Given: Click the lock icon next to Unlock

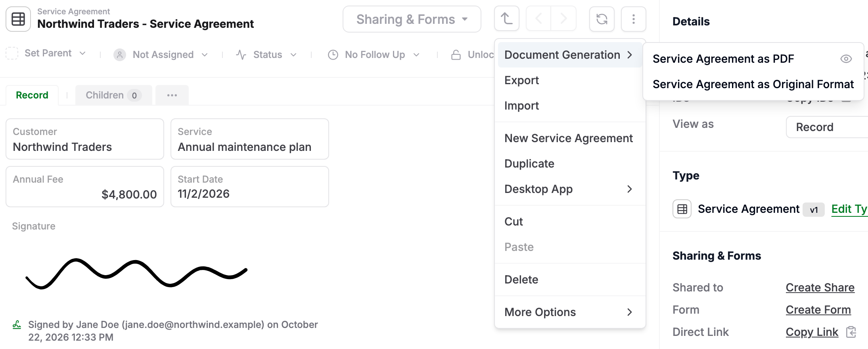Looking at the screenshot, I should [456, 55].
